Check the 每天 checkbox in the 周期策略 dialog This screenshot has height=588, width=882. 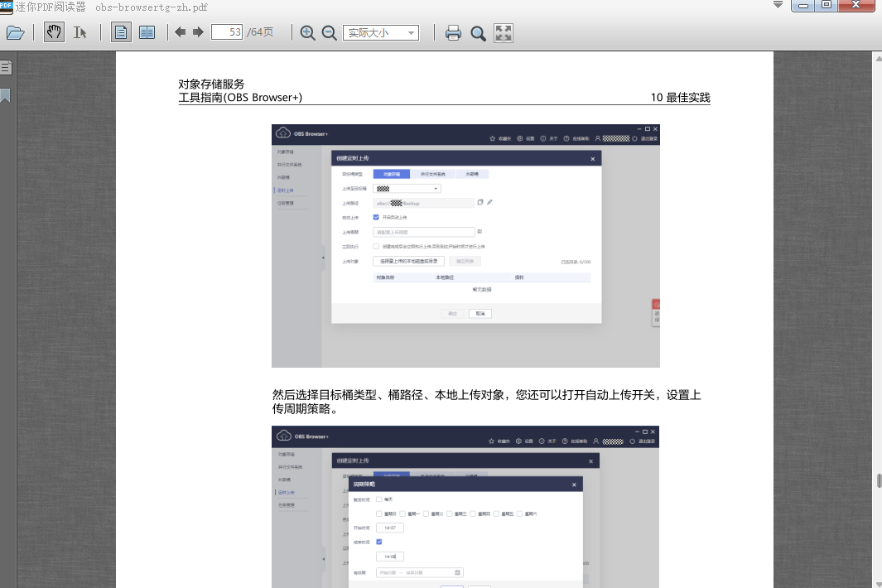tap(378, 499)
